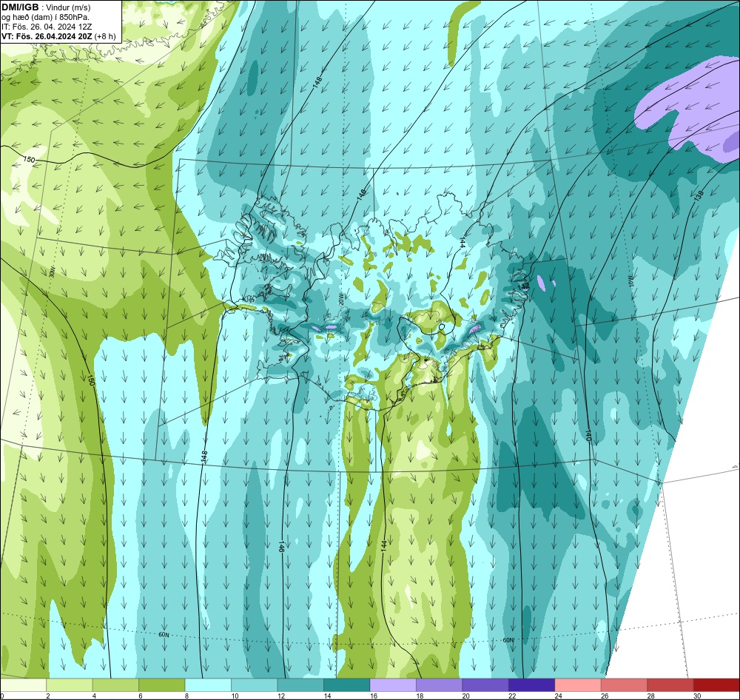The width and height of the screenshot is (740, 700).
Task: Select the 'VT: Fös. 26.04.2024 20Z' valid-time line
Action: pos(47,36)
